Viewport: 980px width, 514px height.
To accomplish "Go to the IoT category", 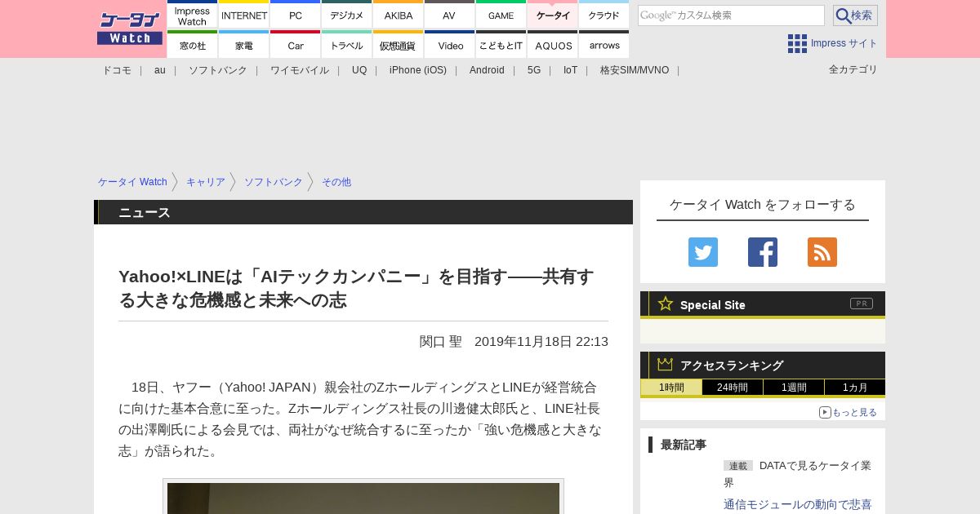I will (570, 70).
